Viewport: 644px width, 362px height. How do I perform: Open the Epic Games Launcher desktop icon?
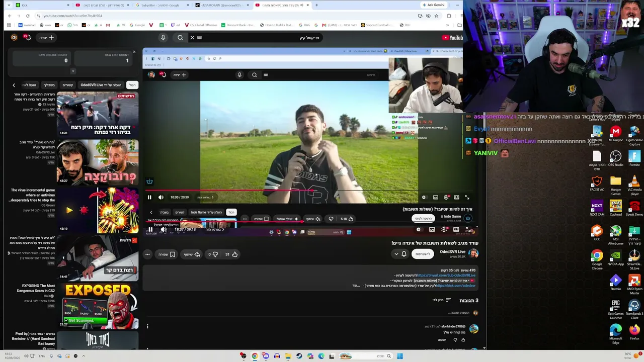point(616,309)
